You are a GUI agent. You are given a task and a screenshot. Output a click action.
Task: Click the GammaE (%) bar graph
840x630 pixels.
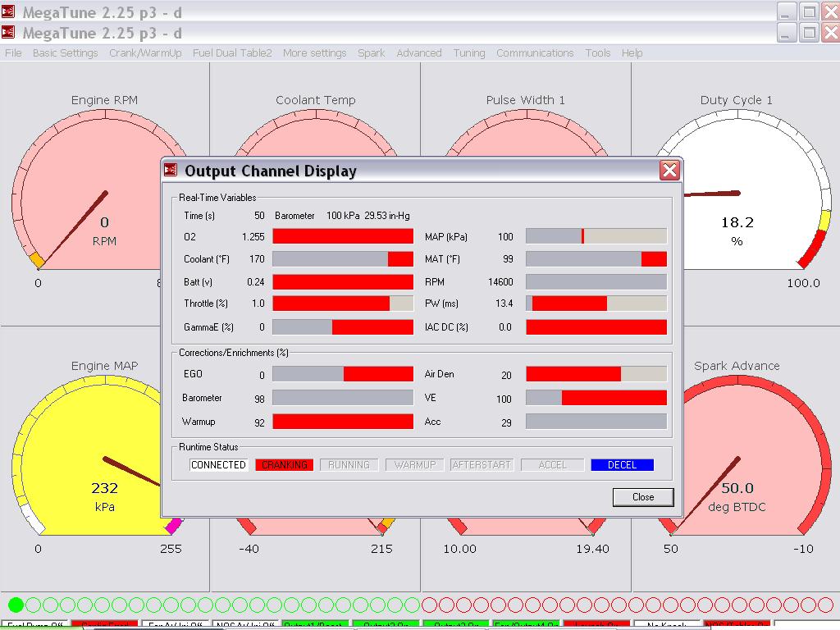(x=343, y=326)
